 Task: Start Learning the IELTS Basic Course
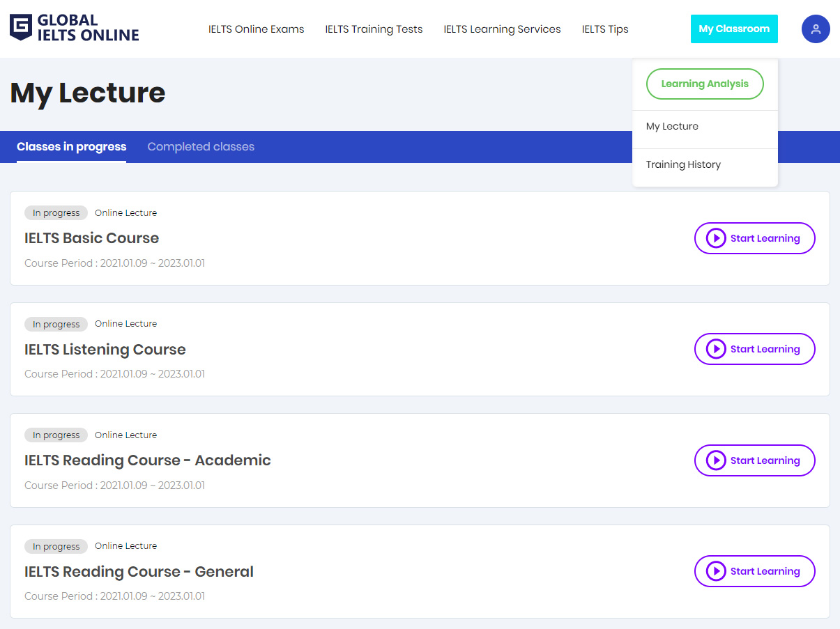pyautogui.click(x=755, y=238)
